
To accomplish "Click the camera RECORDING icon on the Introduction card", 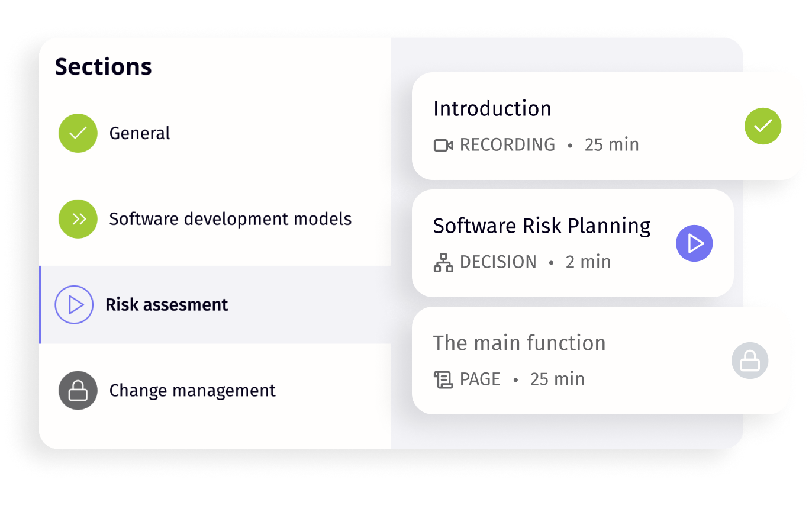I will coord(442,144).
